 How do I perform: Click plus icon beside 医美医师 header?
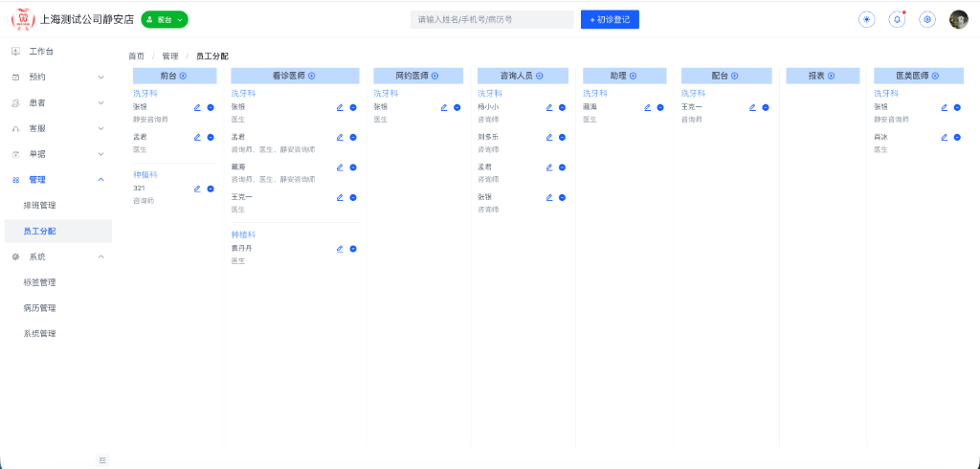point(935,76)
